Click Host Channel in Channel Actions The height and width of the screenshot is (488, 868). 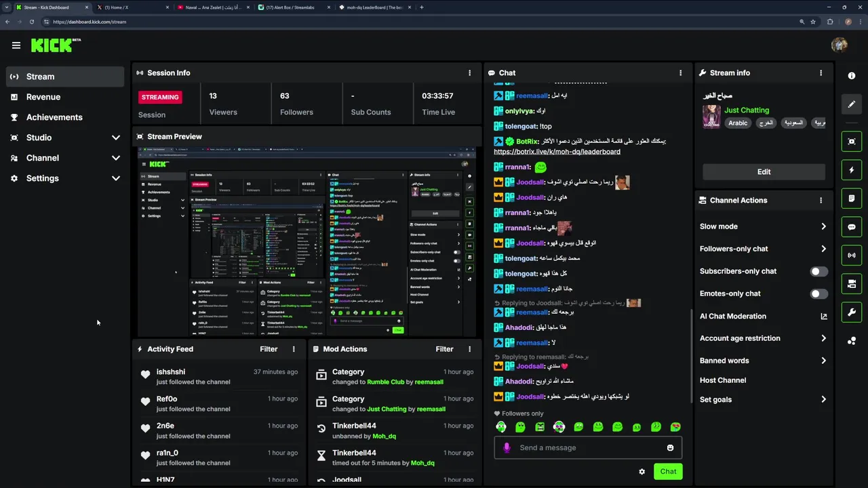click(722, 380)
